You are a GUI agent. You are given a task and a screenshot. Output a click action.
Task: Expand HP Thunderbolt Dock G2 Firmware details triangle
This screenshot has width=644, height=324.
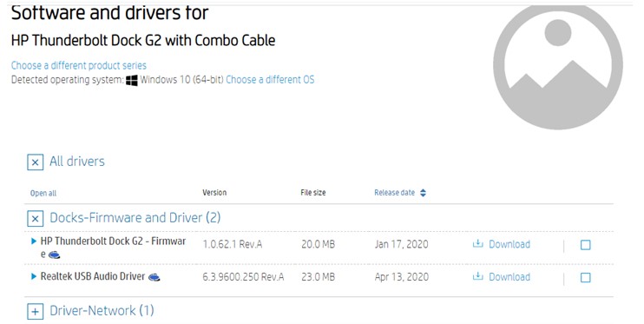click(x=34, y=241)
